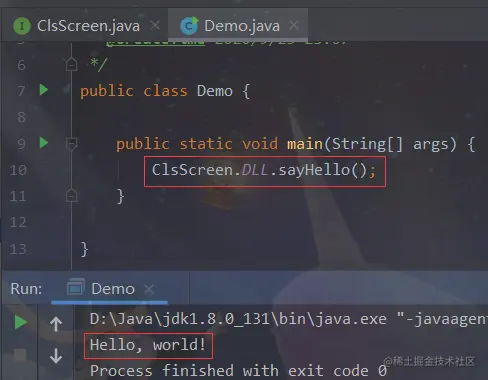Rerun Demo with green play button
This screenshot has height=380, width=488.
click(21, 322)
